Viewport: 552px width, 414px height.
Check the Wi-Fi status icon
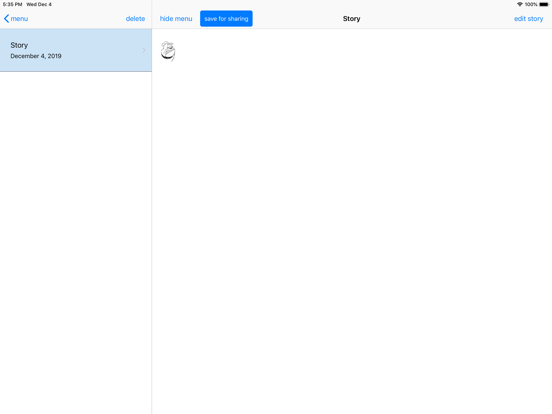(x=520, y=4)
